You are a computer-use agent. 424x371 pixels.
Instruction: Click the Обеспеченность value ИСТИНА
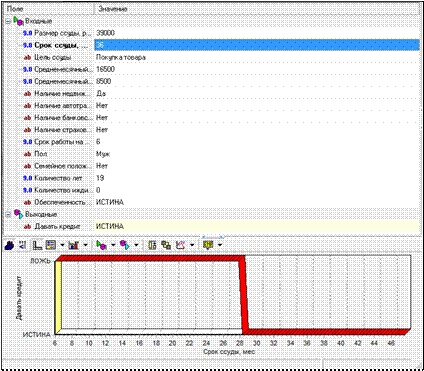pyautogui.click(x=110, y=202)
